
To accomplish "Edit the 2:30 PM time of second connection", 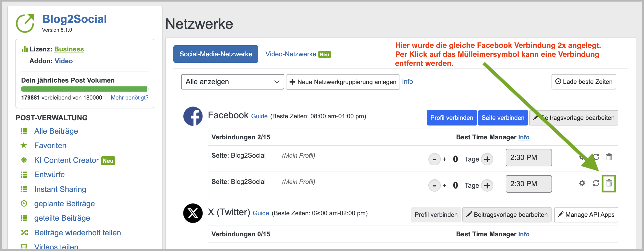I will 529,184.
